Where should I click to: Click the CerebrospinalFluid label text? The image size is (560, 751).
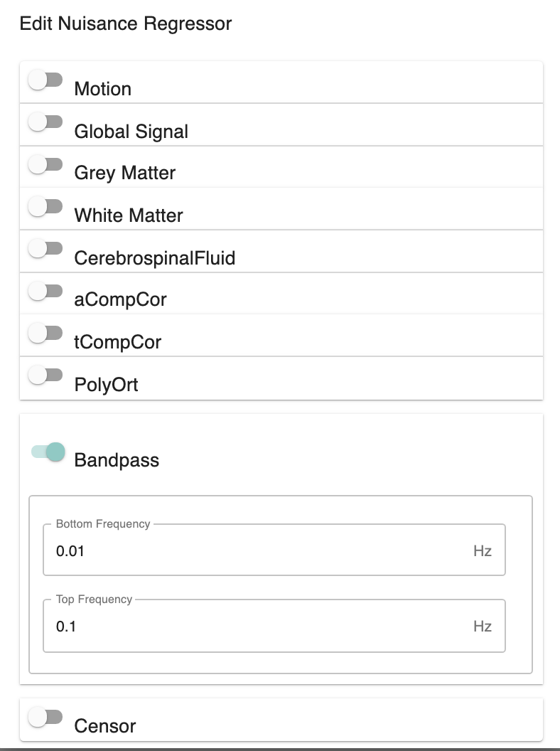click(154, 257)
